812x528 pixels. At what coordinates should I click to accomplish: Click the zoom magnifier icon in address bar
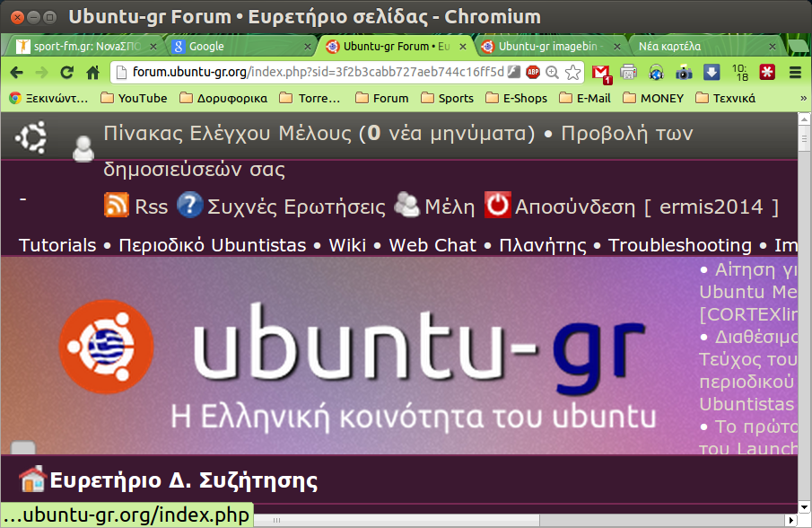pos(553,73)
